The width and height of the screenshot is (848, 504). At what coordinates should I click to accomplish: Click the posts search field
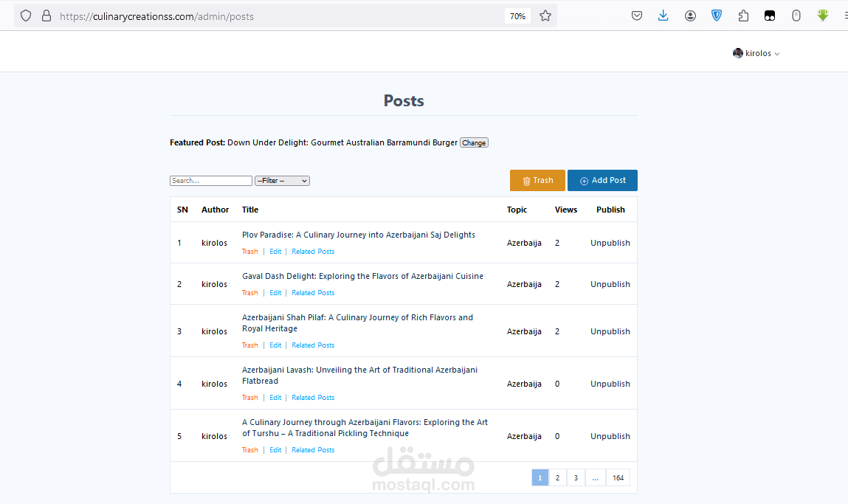pos(211,181)
